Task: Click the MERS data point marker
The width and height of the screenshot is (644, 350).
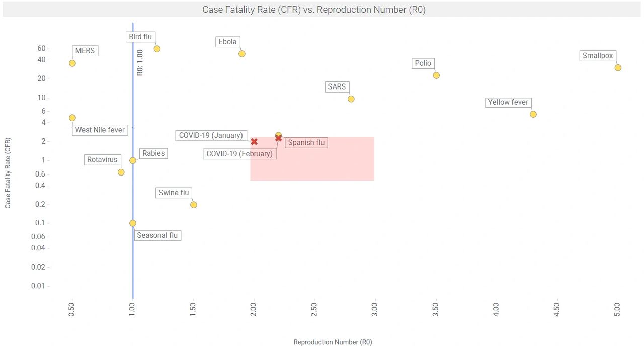Action: coord(72,63)
